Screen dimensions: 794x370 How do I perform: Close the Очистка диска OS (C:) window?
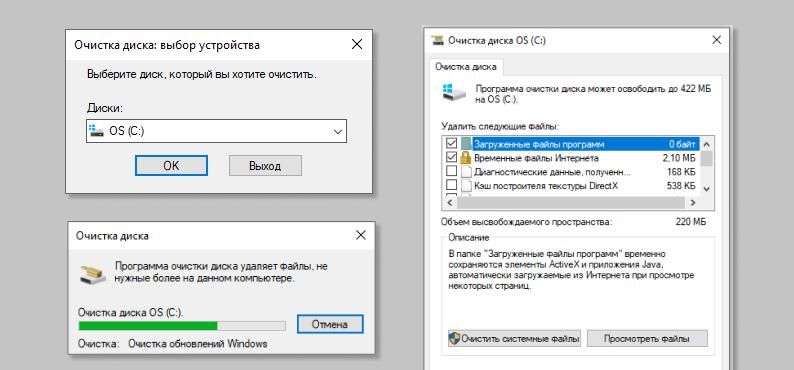tap(717, 40)
